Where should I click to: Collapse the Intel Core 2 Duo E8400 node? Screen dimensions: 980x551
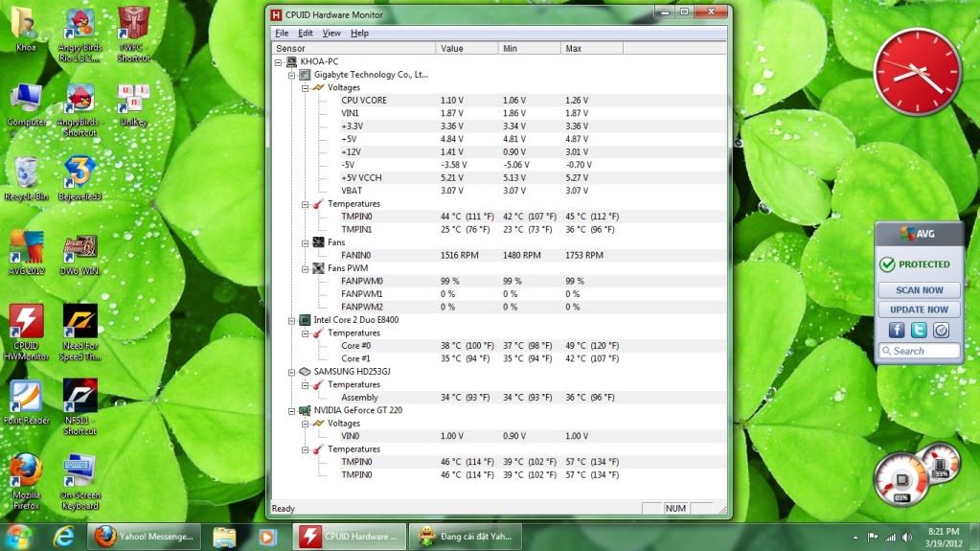(x=291, y=320)
